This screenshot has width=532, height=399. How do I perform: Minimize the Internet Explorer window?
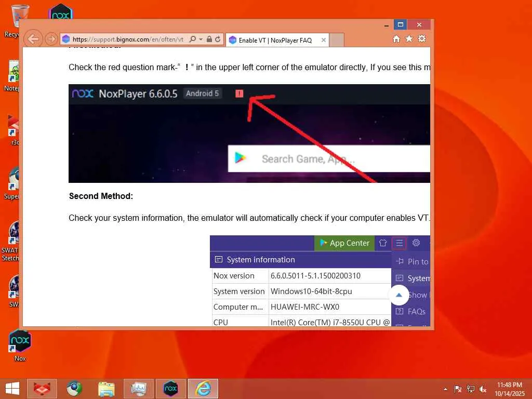click(x=387, y=25)
